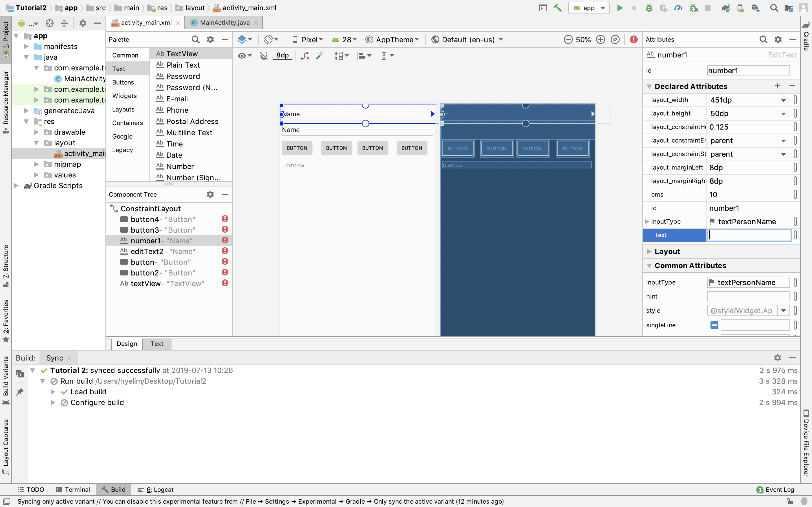Toggle the singleLine checkbox

pos(714,325)
